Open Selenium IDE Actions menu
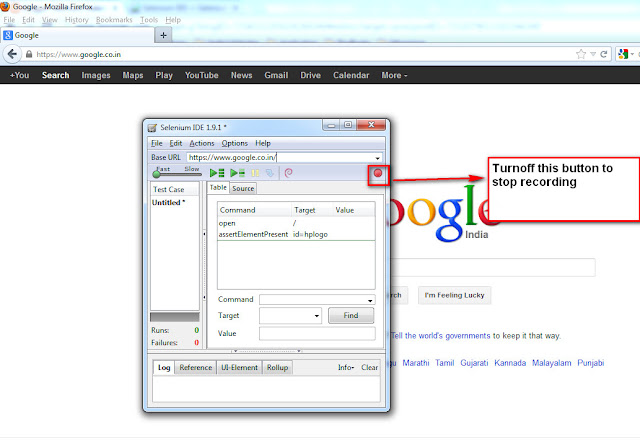 click(x=202, y=143)
